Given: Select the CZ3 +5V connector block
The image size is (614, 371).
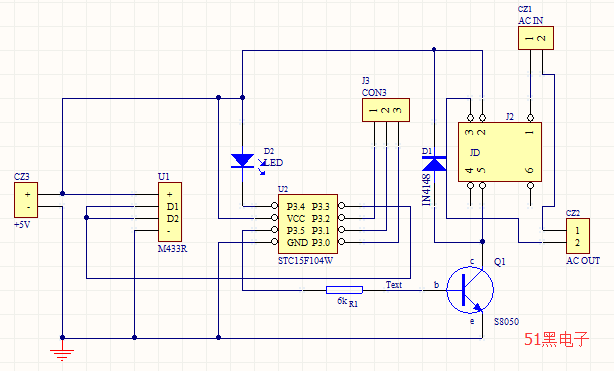Looking at the screenshot, I should click(26, 200).
